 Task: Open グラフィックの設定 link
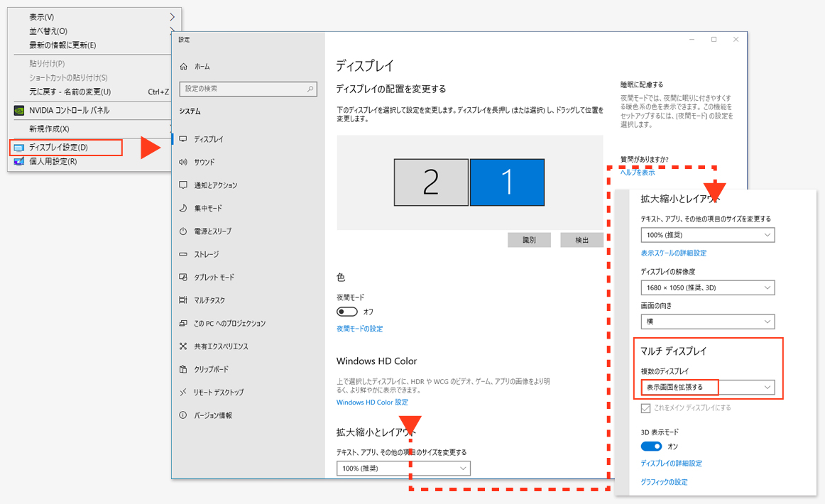click(664, 482)
